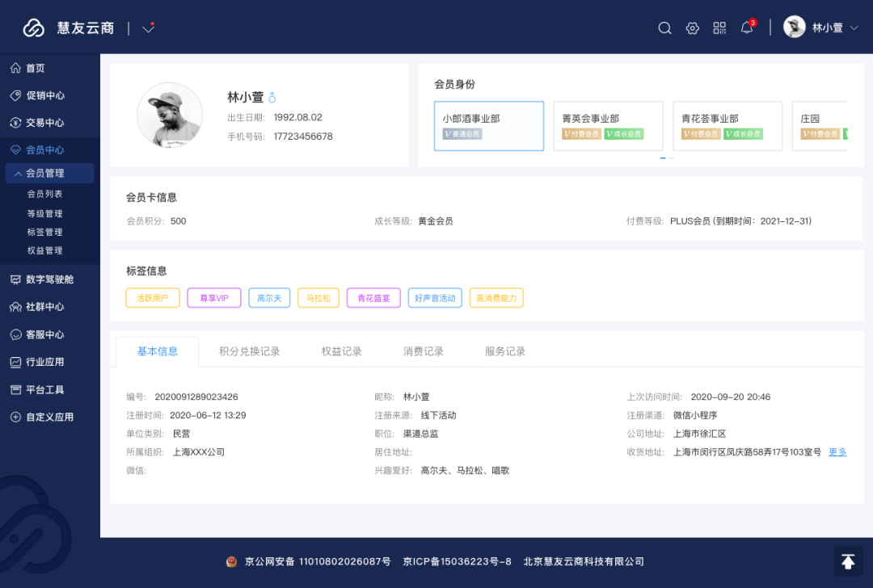
Task: Click the 慧友云商 cloud logo icon
Action: point(33,27)
